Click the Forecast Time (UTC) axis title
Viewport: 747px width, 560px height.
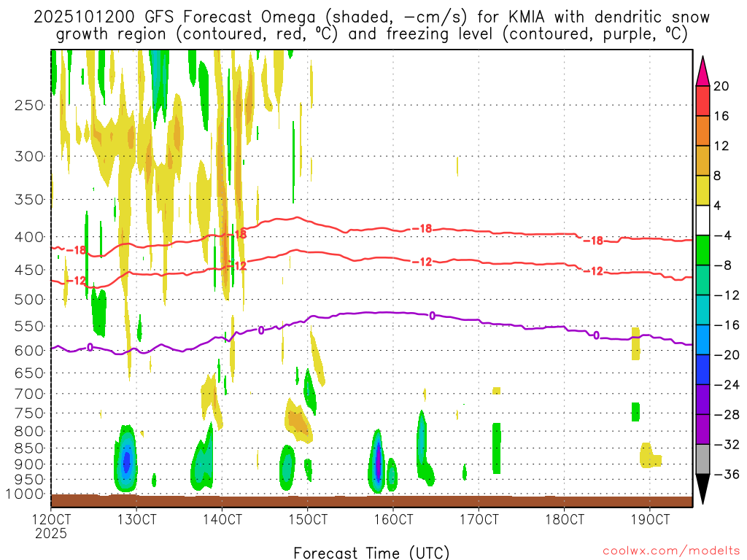pyautogui.click(x=371, y=552)
